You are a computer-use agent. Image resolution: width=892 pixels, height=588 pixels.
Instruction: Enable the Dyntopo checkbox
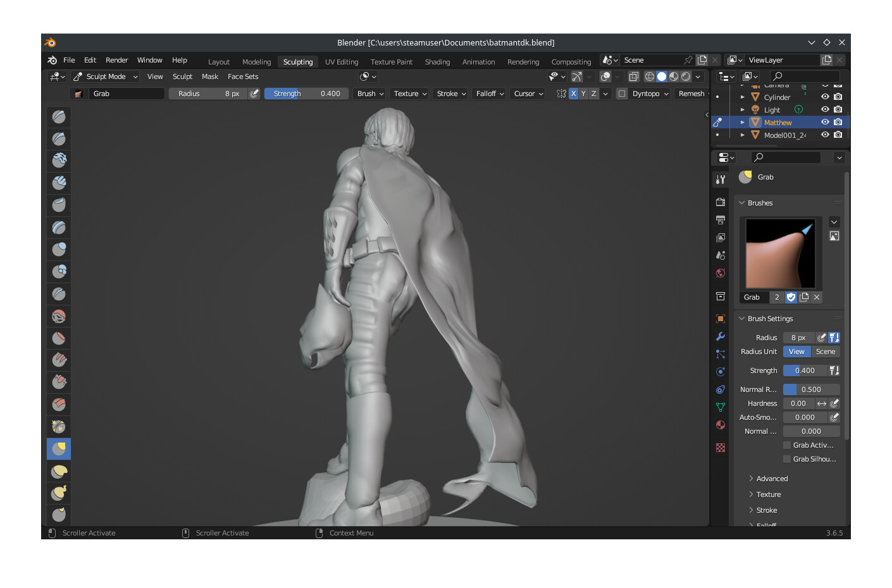[622, 94]
